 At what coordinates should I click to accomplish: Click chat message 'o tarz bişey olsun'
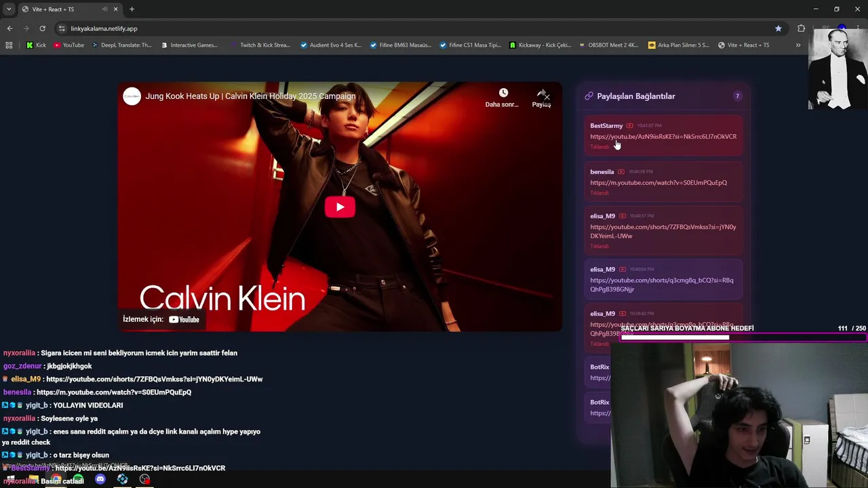pyautogui.click(x=81, y=455)
